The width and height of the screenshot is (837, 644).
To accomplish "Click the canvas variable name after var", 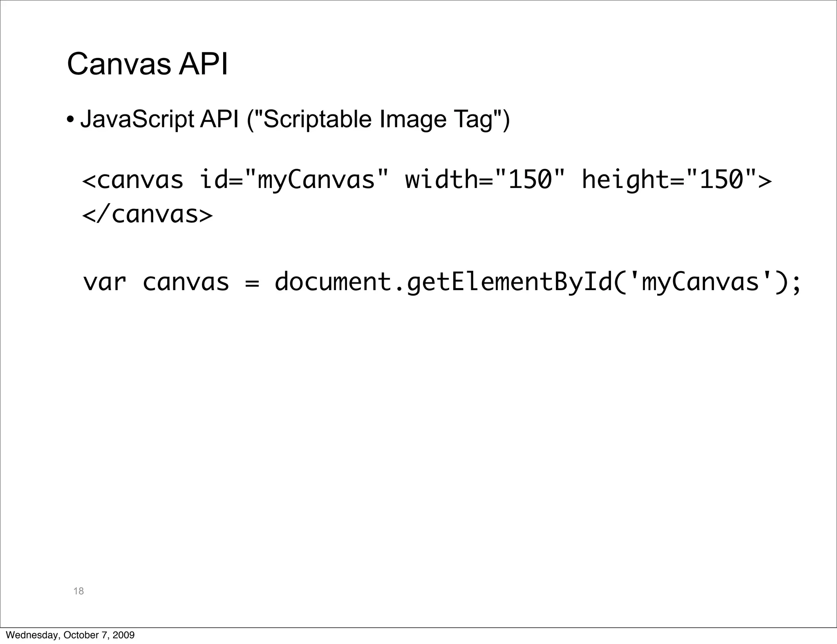I will (186, 282).
